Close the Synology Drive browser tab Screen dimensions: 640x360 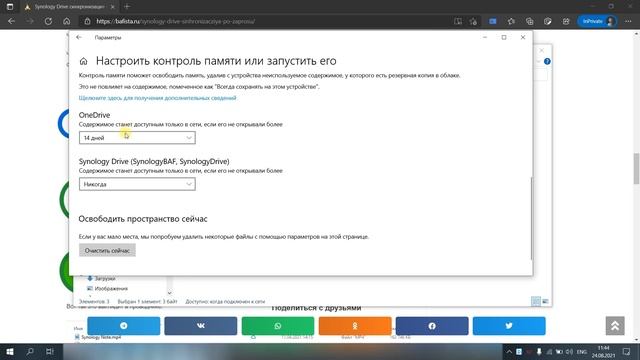[113, 7]
